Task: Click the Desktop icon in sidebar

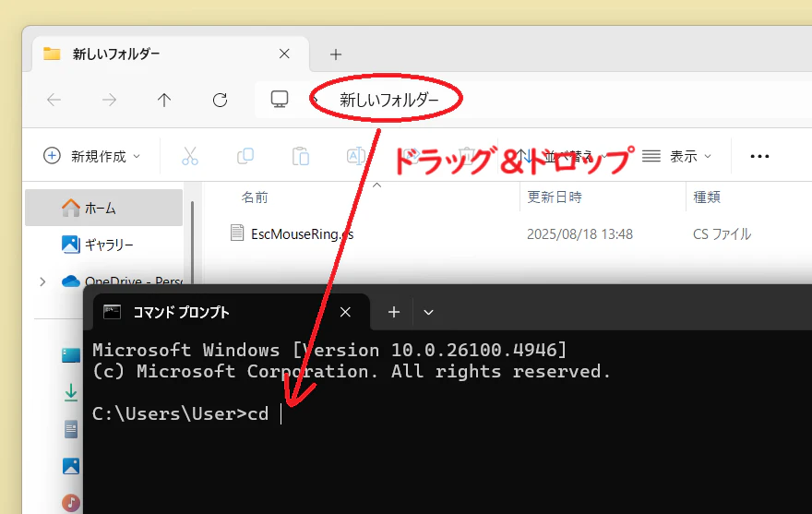Action: [x=71, y=355]
